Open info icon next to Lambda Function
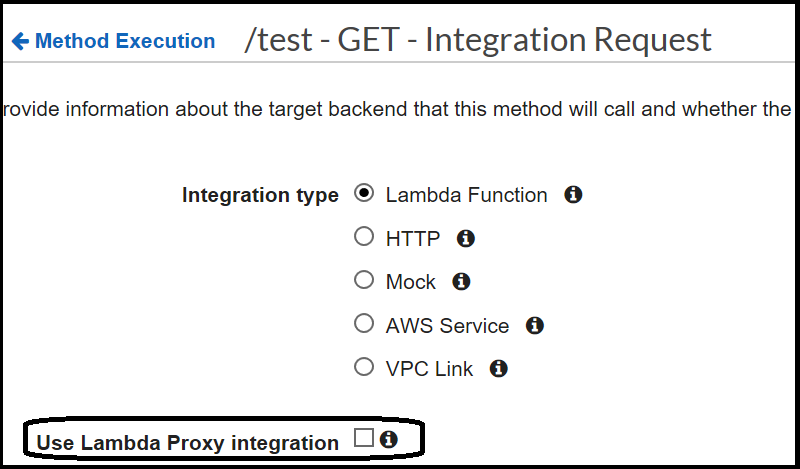800x469 pixels. point(573,195)
